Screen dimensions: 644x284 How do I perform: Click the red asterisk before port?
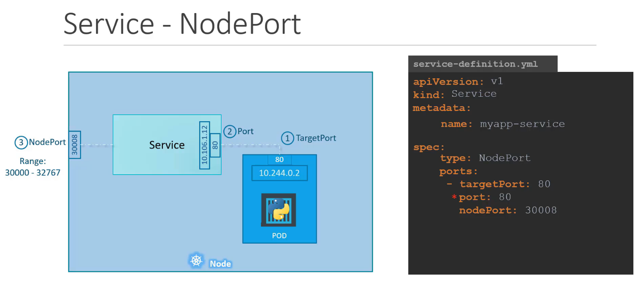(454, 197)
